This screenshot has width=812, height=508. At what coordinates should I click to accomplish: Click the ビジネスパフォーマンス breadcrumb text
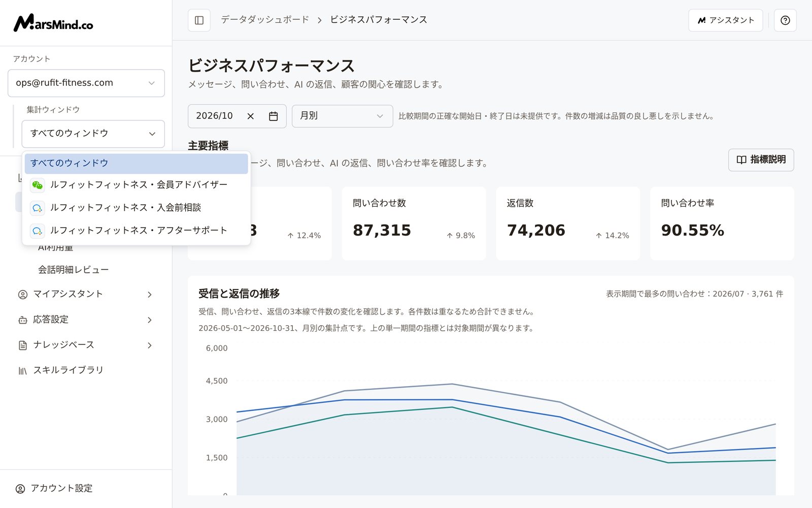[x=379, y=20]
